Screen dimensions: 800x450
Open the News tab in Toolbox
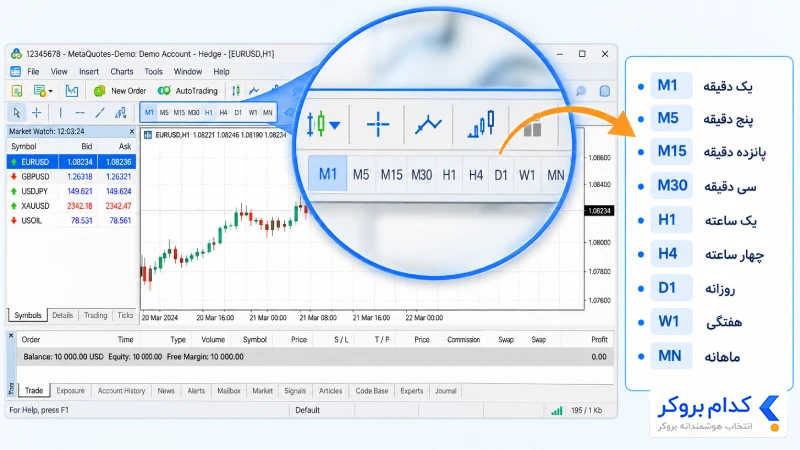pyautogui.click(x=166, y=391)
